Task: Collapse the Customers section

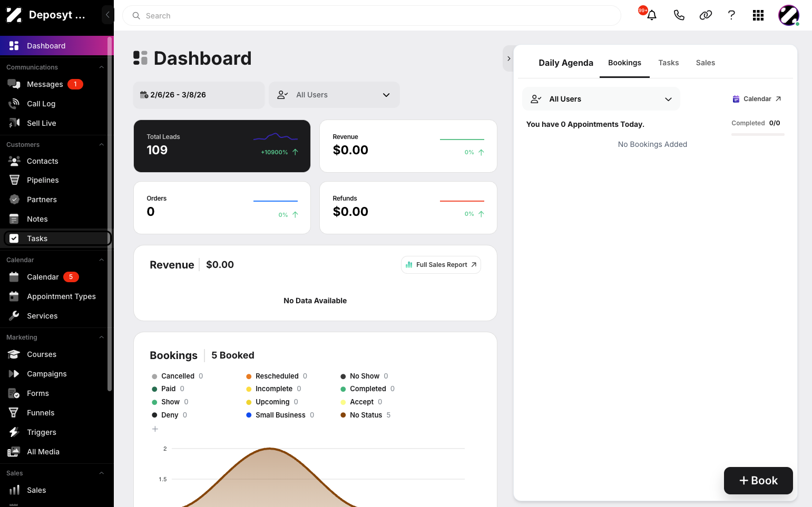Action: click(102, 145)
